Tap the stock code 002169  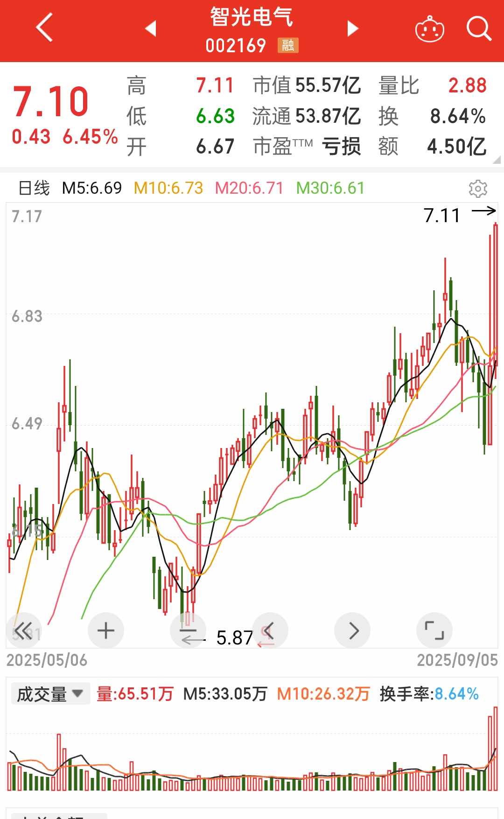[x=236, y=46]
